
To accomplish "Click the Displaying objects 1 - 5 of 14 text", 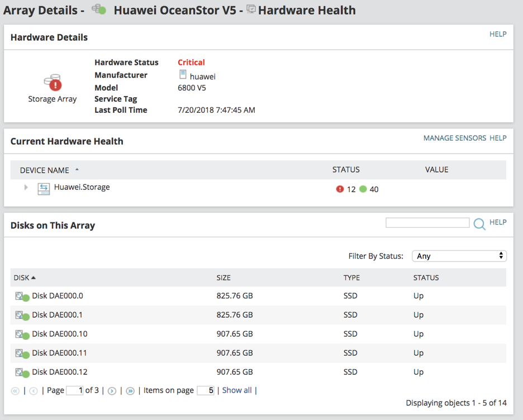I will (456, 403).
